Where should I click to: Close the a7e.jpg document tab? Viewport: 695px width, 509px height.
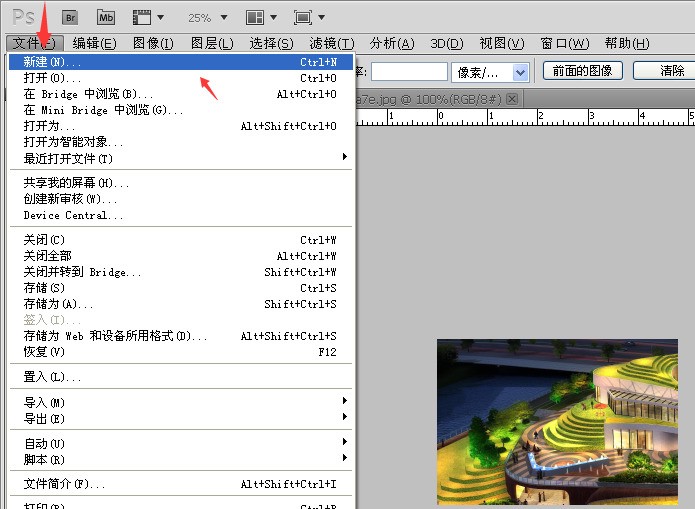(512, 98)
